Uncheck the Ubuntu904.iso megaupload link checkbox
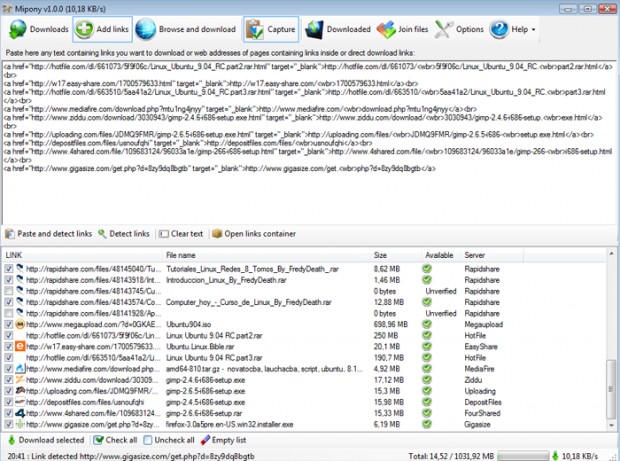This screenshot has width=620, height=461. [8, 325]
